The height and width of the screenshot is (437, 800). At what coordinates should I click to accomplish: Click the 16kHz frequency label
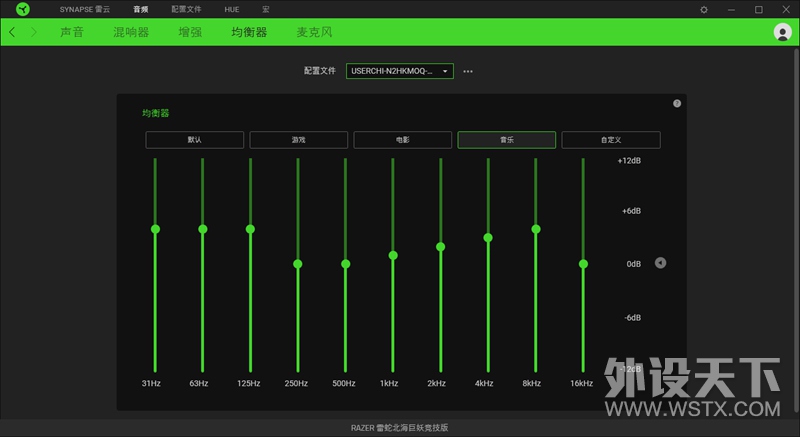pos(581,383)
